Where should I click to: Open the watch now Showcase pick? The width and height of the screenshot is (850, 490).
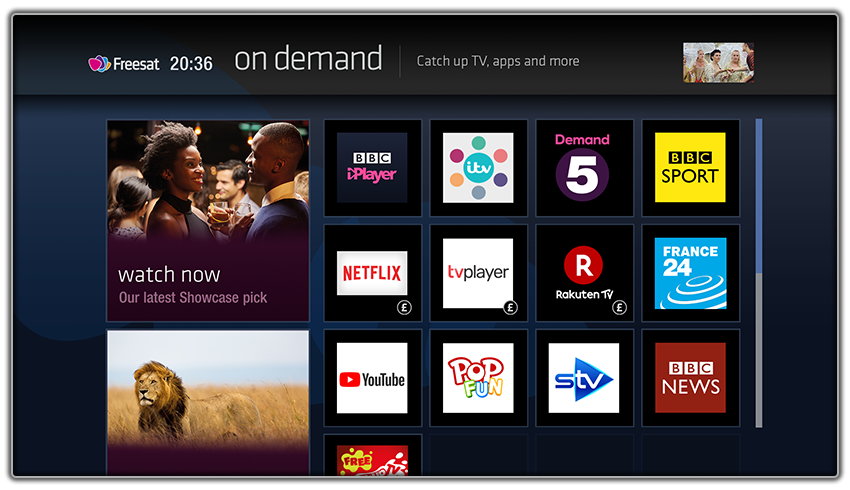(x=208, y=221)
